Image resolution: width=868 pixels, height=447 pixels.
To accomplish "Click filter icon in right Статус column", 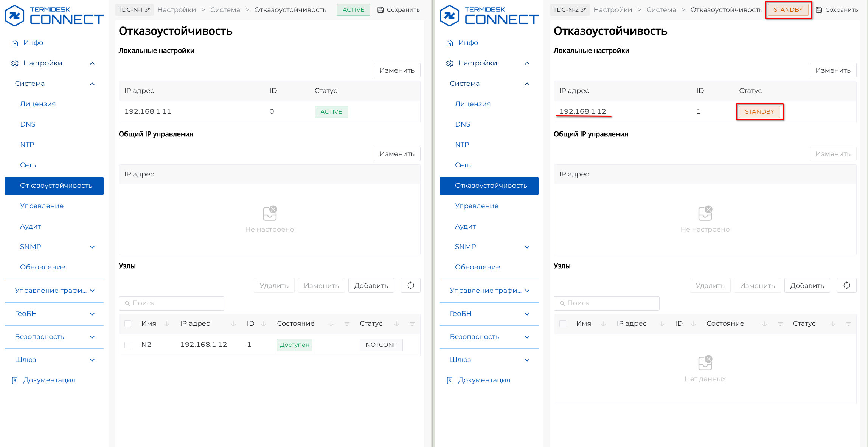I will coord(848,324).
